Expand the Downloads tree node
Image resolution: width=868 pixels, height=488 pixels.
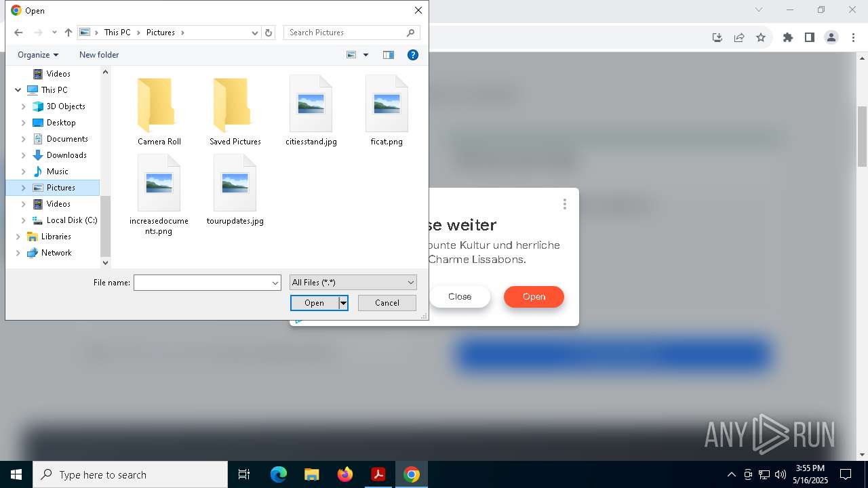coord(24,155)
